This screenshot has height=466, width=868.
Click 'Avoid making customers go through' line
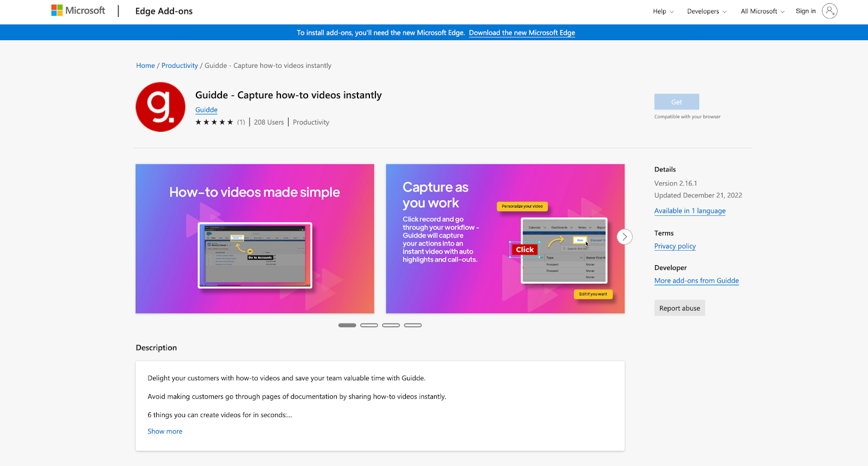(297, 397)
